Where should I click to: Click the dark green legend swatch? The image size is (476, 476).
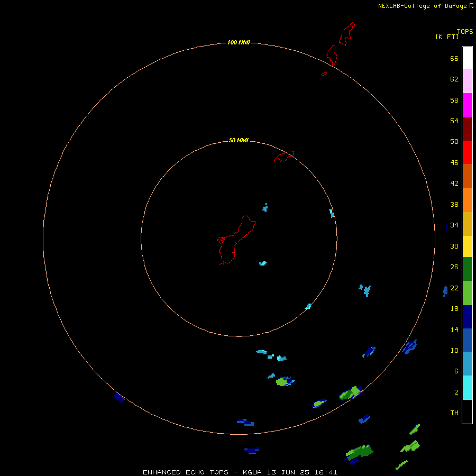click(x=467, y=269)
